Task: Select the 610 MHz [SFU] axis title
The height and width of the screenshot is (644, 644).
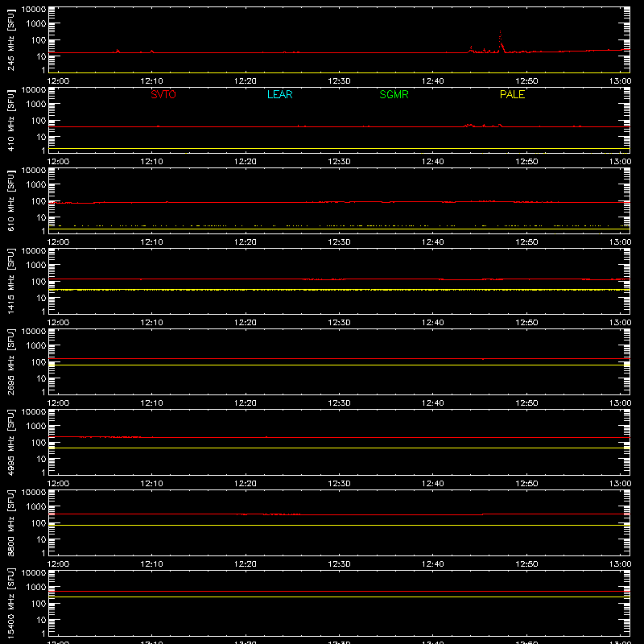Action: (11, 200)
